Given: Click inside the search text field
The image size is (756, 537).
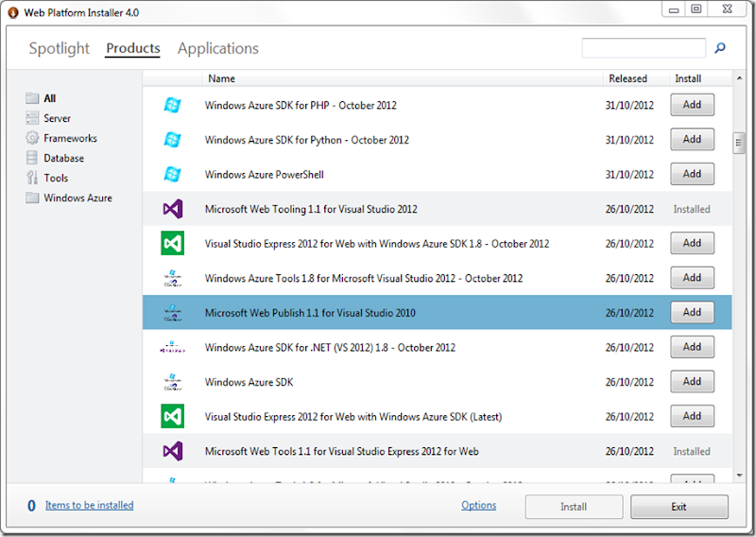Looking at the screenshot, I should 644,48.
